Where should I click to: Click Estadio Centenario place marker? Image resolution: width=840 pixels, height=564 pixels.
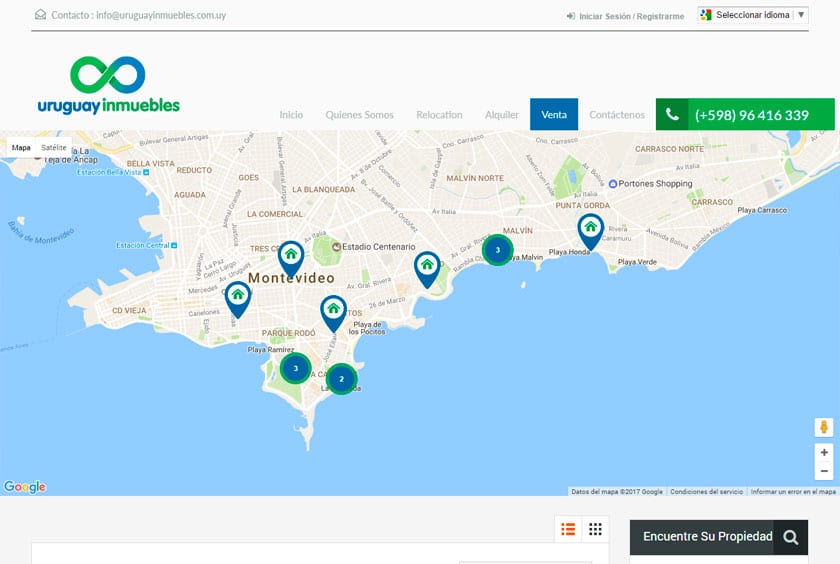336,247
